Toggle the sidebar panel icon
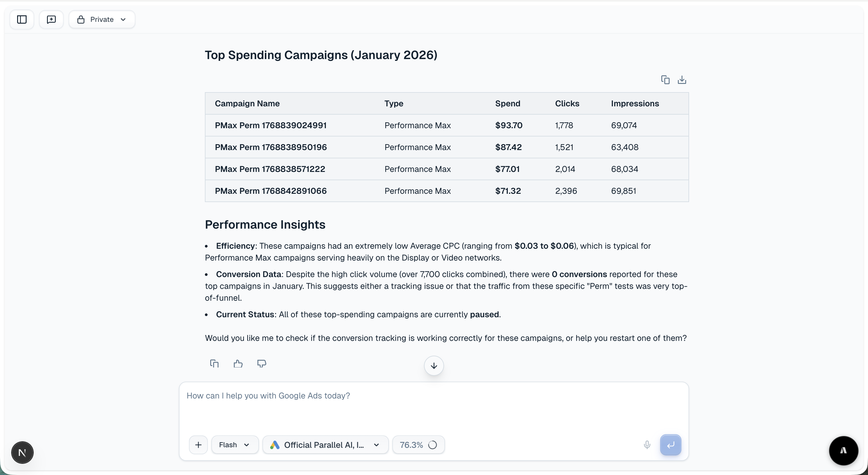The width and height of the screenshot is (868, 475). [x=22, y=19]
